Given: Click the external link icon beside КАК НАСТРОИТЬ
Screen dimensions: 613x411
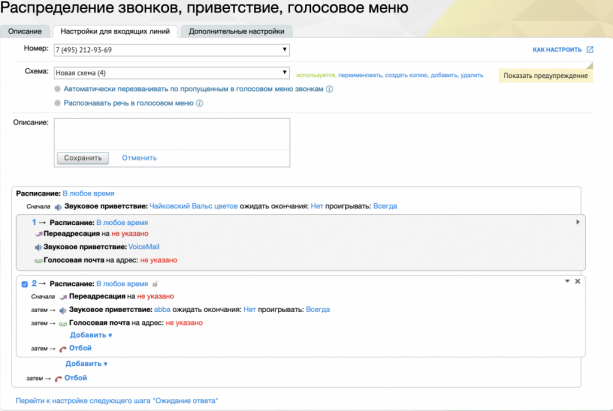Looking at the screenshot, I should (590, 50).
